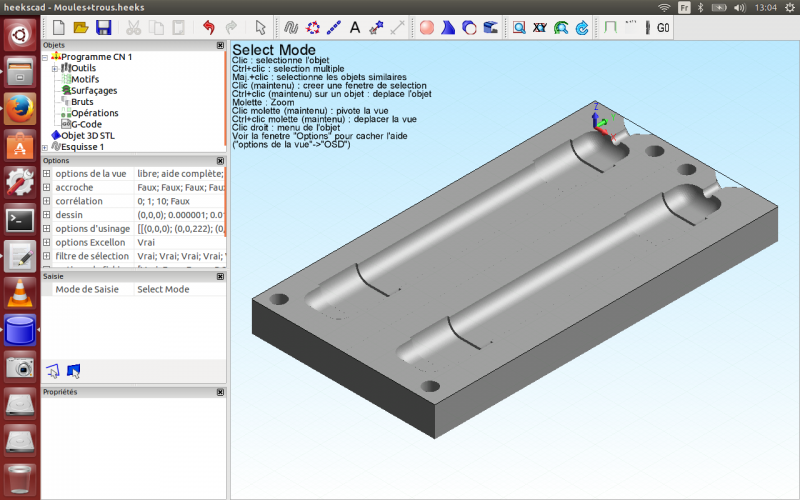
Task: Choose the text tool 'A' icon
Action: click(355, 28)
